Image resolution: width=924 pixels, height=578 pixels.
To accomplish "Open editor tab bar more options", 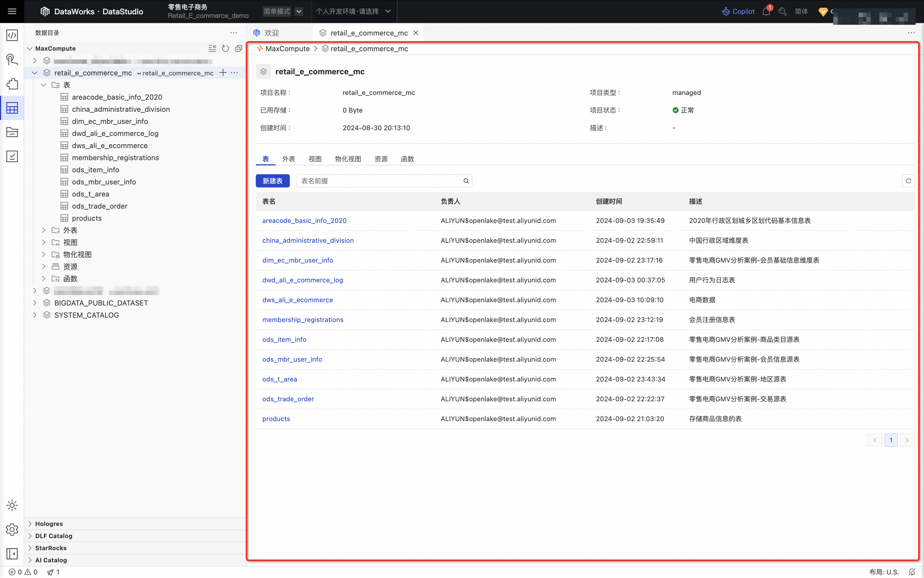I will pos(911,33).
